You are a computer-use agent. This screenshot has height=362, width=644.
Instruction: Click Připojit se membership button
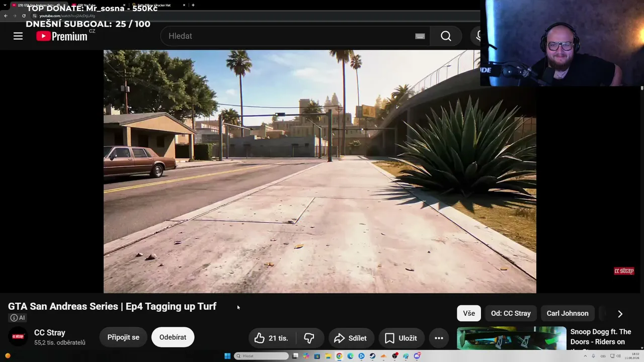pyautogui.click(x=123, y=337)
